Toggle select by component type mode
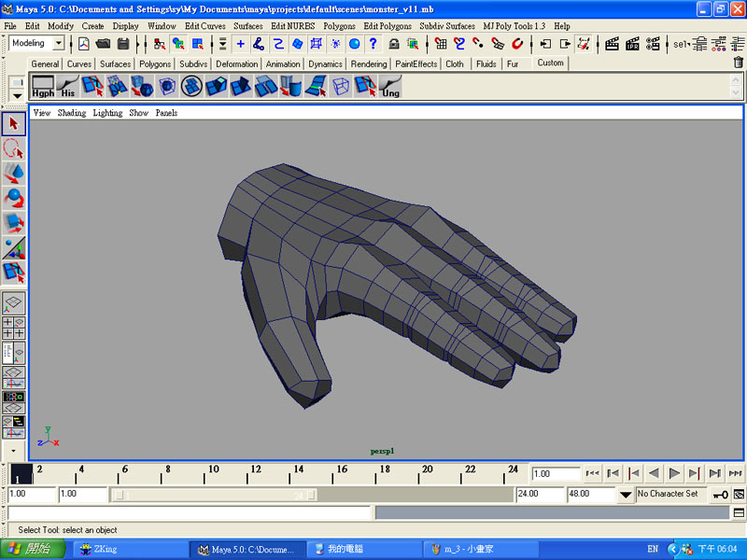Viewport: 747px width, 560px height. [x=197, y=44]
